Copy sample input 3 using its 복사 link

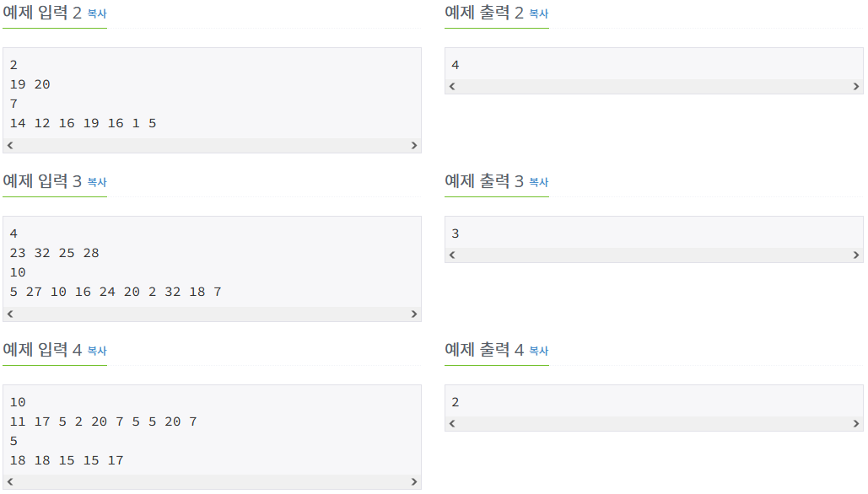[x=97, y=181]
